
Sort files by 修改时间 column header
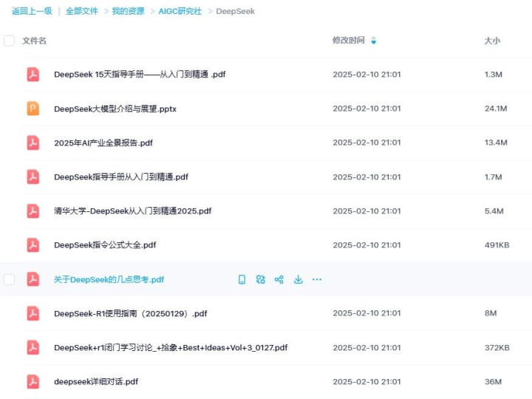(x=349, y=41)
